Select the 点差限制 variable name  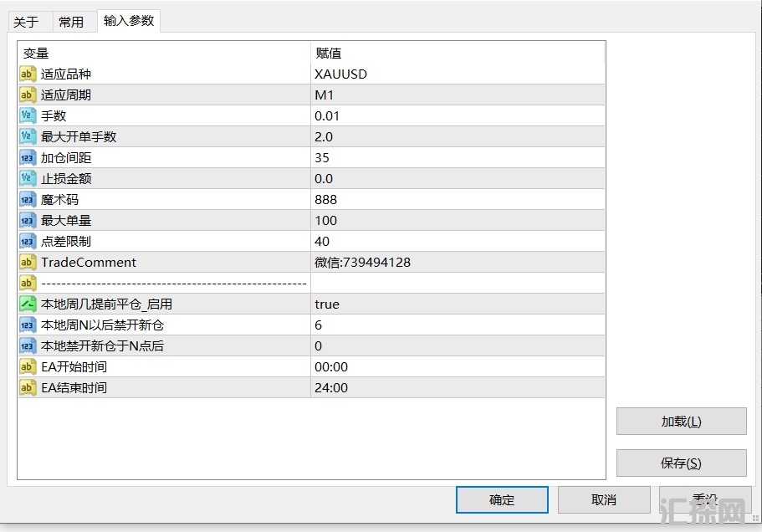[x=65, y=241]
